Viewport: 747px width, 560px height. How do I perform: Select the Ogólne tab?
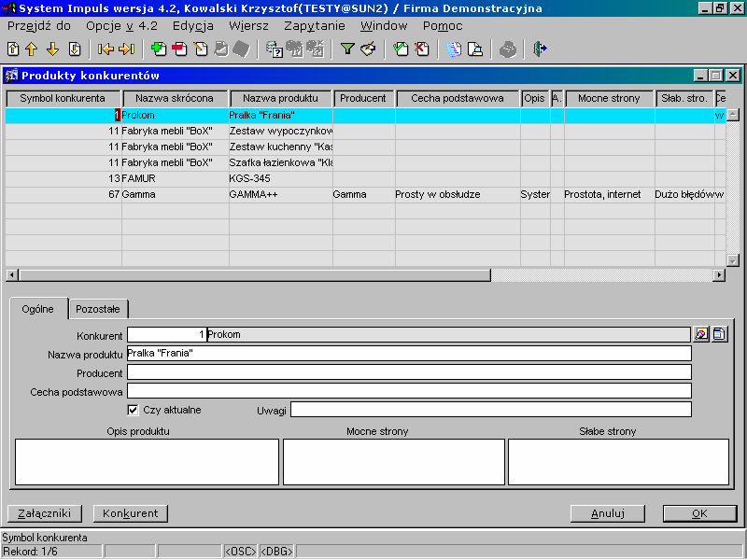coord(38,309)
